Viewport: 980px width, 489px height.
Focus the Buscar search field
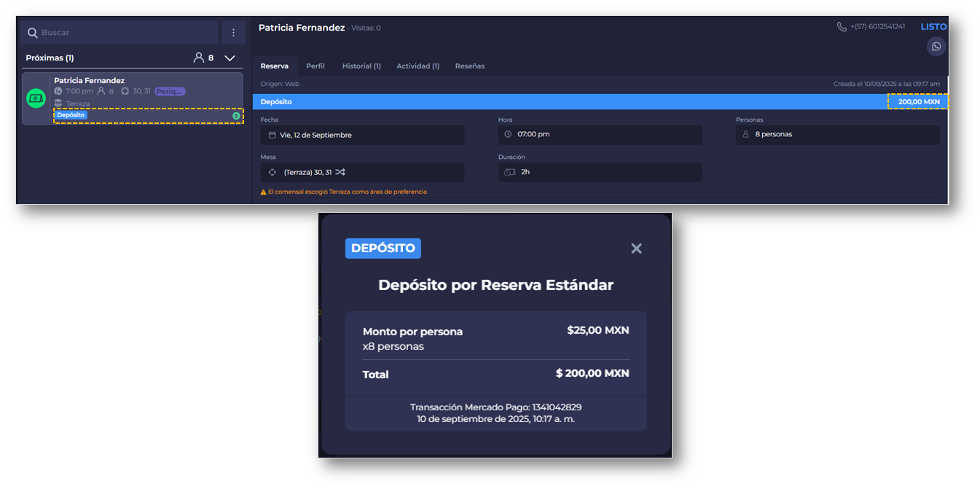119,33
